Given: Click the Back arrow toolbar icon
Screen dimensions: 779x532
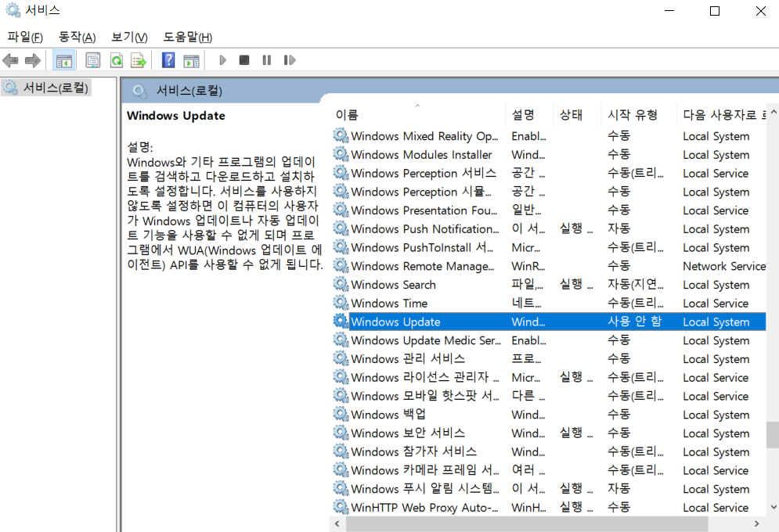Looking at the screenshot, I should [x=10, y=60].
